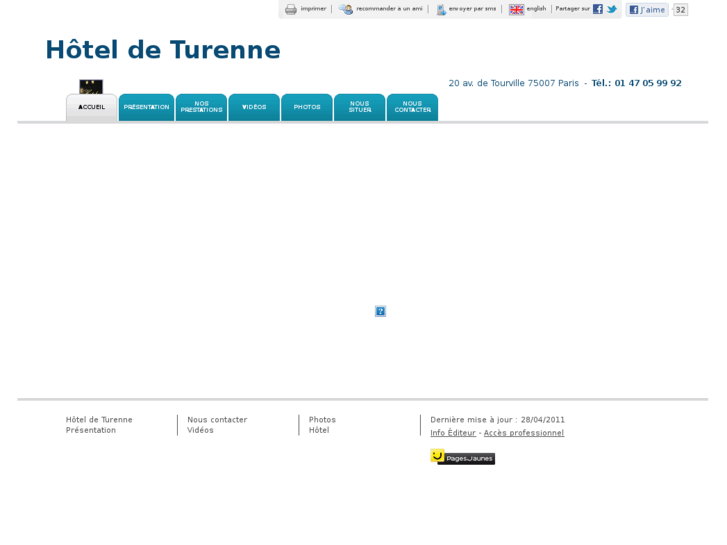Click the PagesJaunes logo
Screen dimensions: 727x545
click(x=462, y=457)
